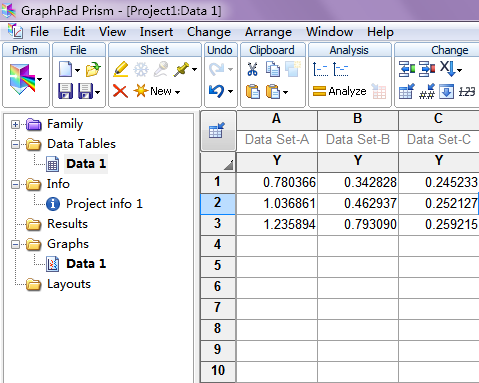Click the Paste Special clipboard icon

point(273,91)
